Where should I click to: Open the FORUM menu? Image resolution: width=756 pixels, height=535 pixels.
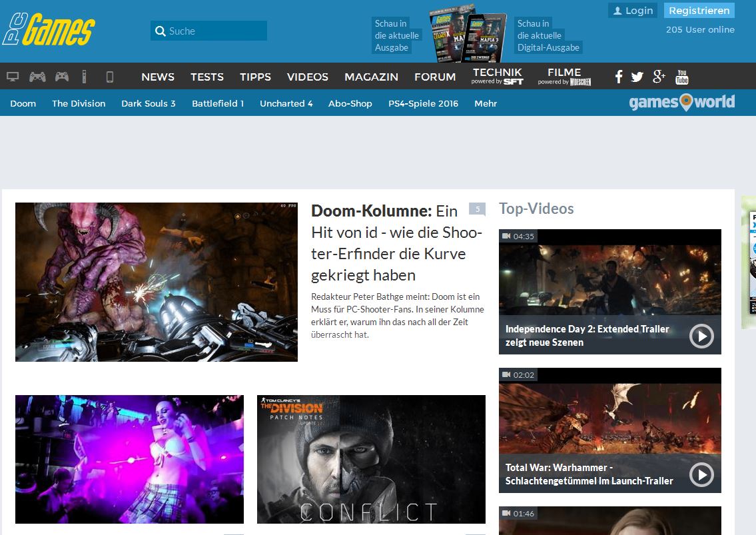435,77
